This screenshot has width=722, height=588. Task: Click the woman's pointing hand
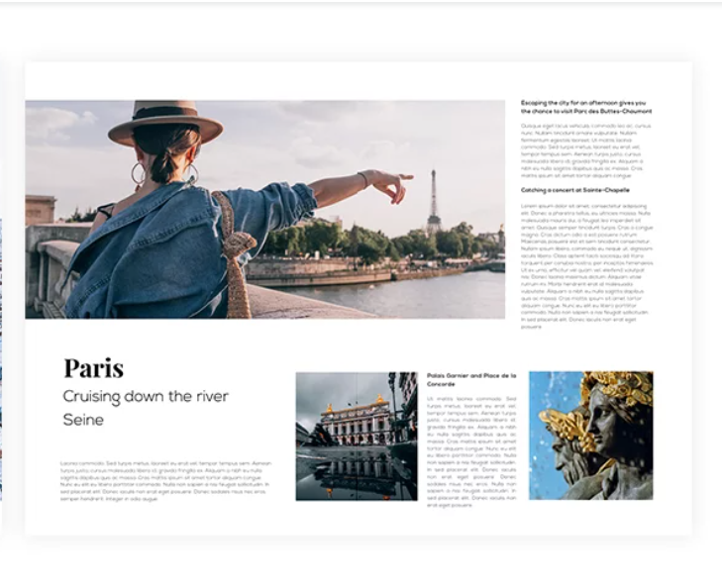pyautogui.click(x=392, y=183)
